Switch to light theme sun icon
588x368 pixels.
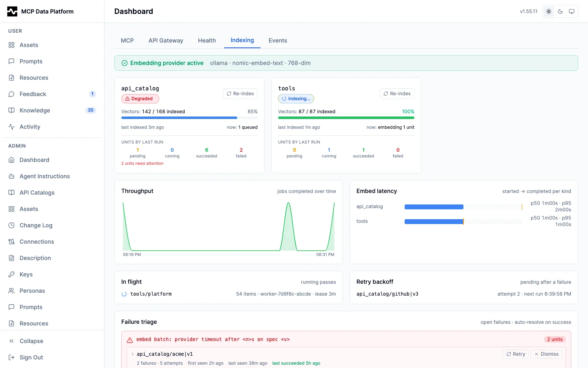click(549, 11)
